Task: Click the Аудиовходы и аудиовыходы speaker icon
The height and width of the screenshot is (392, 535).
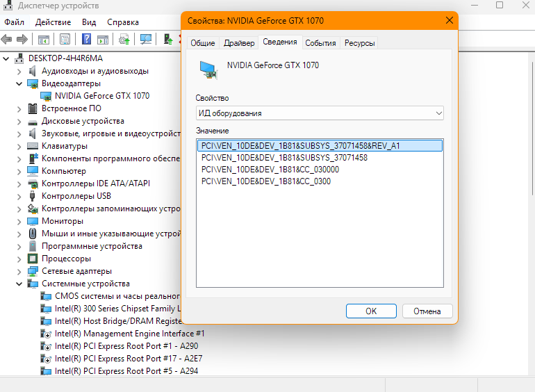Action: pos(33,71)
